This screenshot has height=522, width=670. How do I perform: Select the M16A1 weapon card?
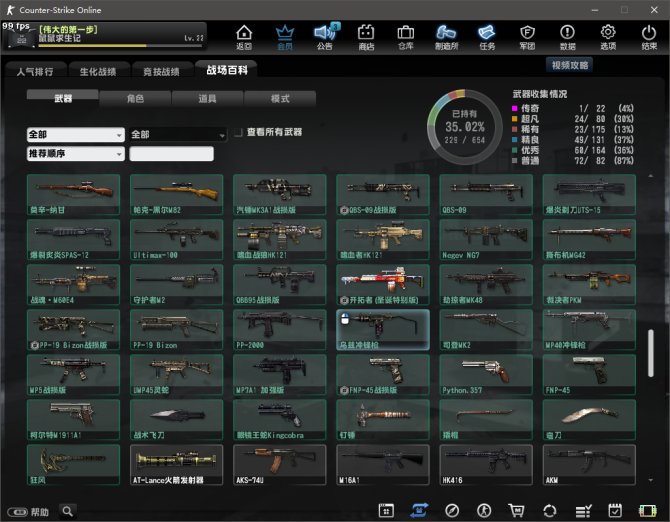383,465
